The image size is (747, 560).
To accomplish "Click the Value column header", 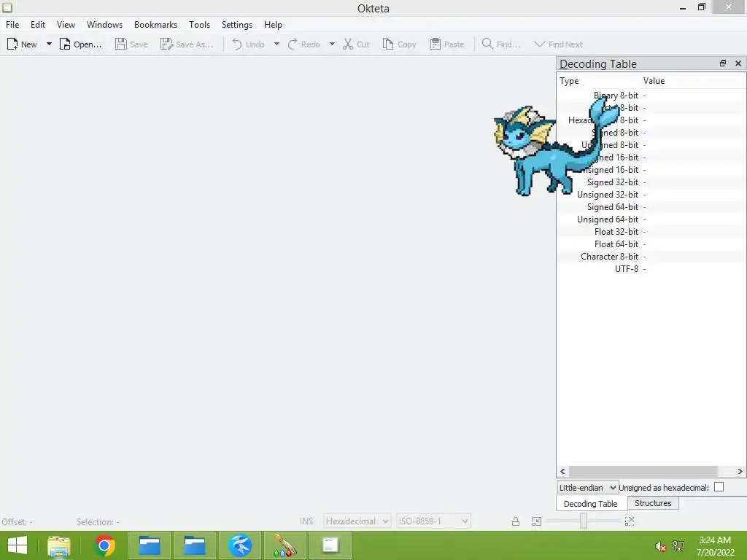I will tap(694, 81).
